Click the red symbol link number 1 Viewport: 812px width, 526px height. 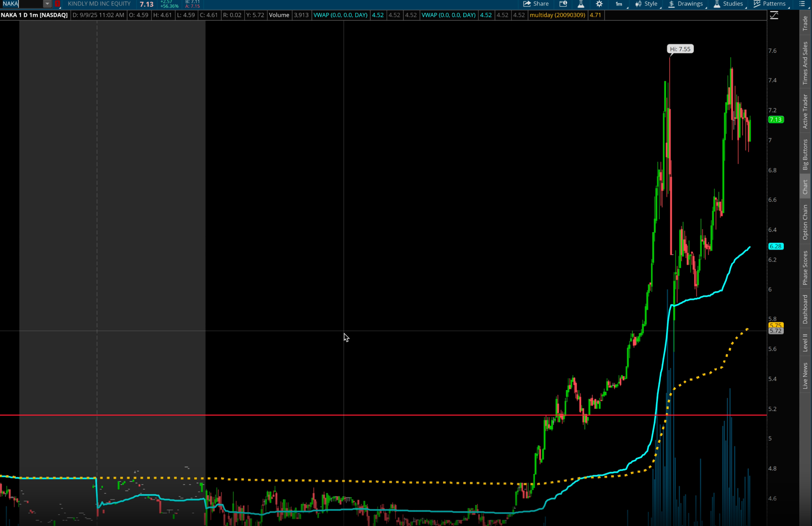(x=57, y=4)
